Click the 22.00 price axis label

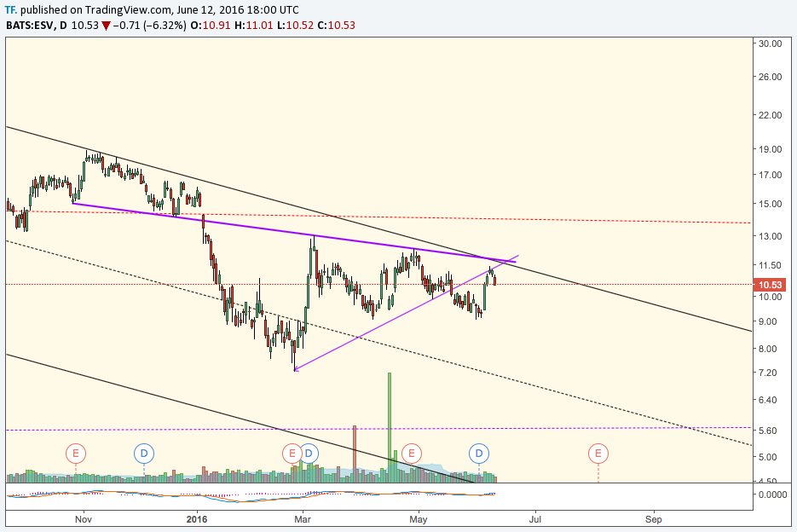770,115
